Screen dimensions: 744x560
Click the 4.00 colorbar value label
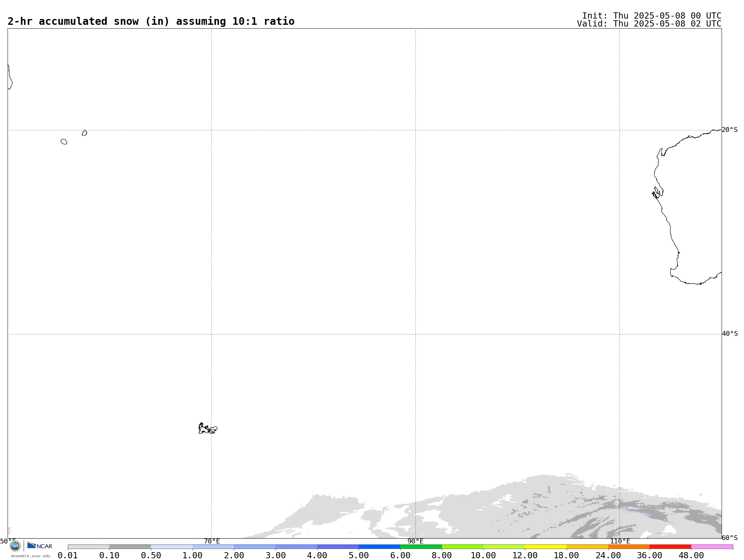(x=317, y=556)
